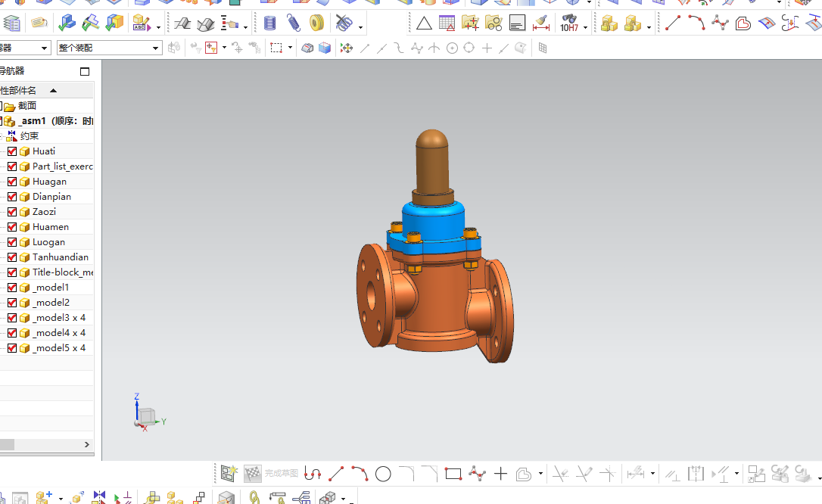This screenshot has width=822, height=504.
Task: Click the navigator horizontal scrollbar right arrow
Action: (87, 444)
